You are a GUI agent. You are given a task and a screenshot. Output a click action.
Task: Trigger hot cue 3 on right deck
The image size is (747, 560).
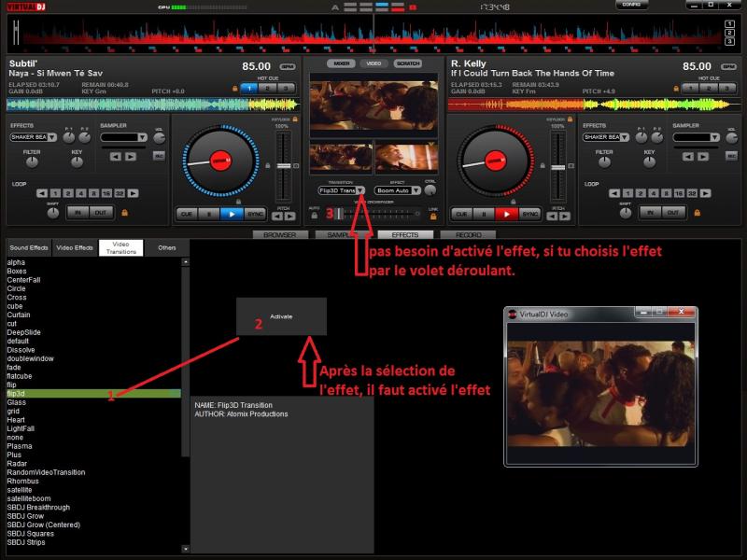(x=727, y=88)
